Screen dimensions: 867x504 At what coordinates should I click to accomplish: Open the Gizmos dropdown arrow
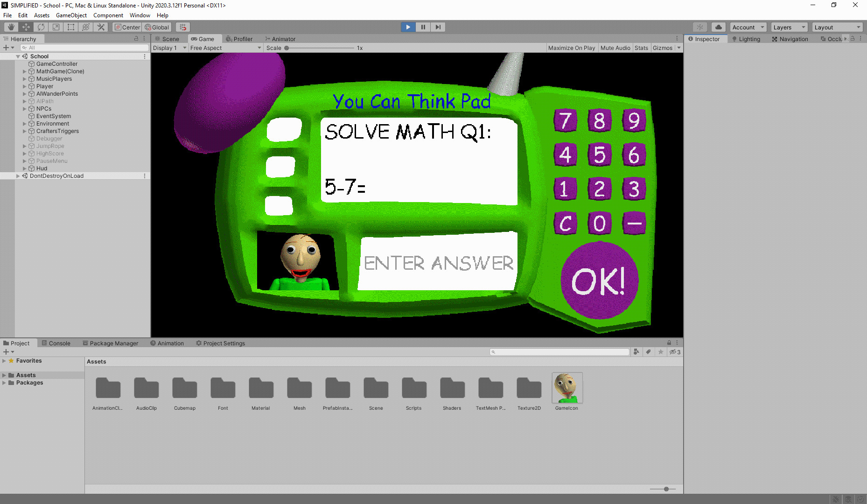pos(678,48)
